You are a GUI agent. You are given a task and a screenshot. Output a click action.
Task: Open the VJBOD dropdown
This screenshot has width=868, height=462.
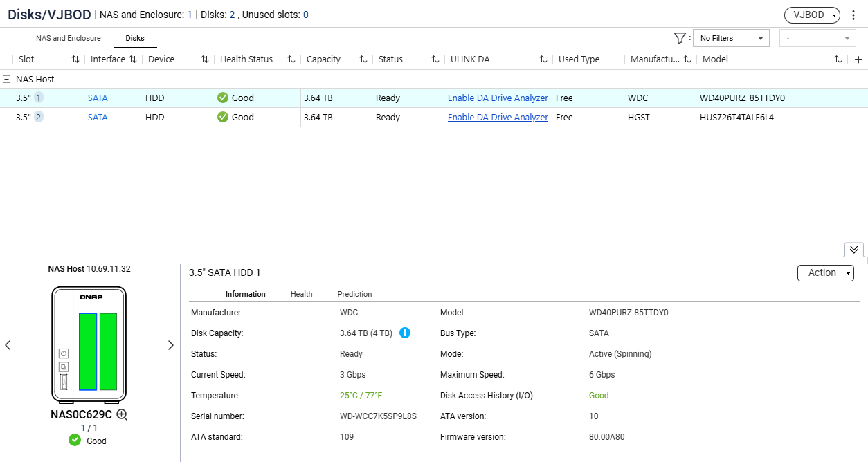point(812,15)
